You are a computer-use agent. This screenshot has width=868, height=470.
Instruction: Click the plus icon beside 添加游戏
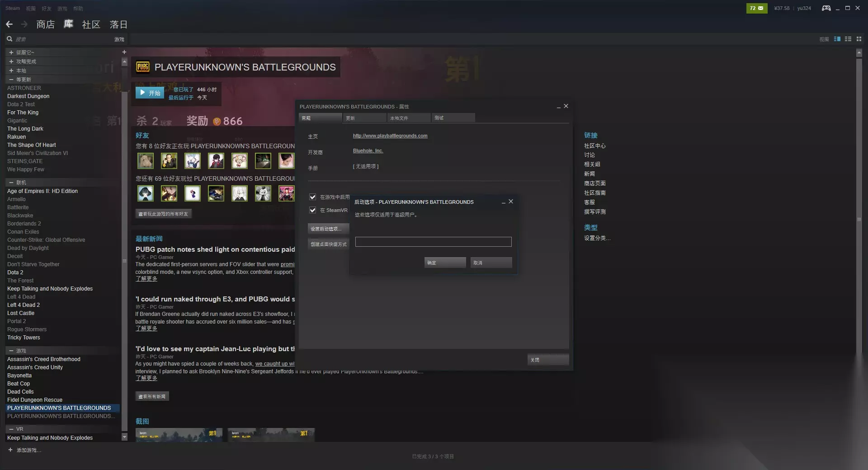point(10,450)
